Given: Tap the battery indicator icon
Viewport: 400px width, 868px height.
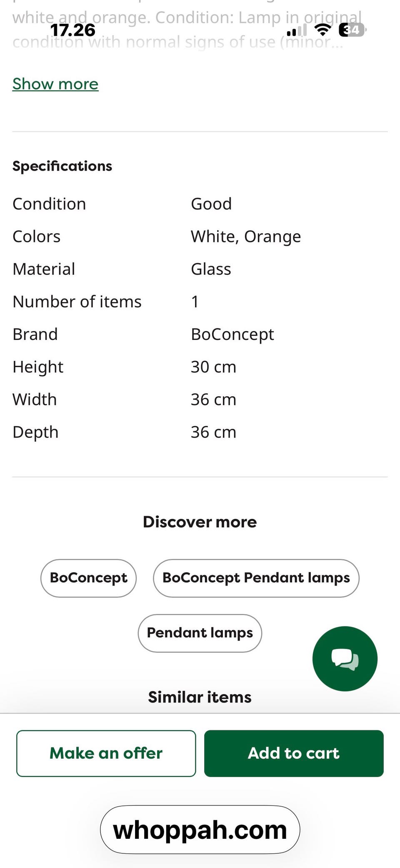Looking at the screenshot, I should click(352, 30).
